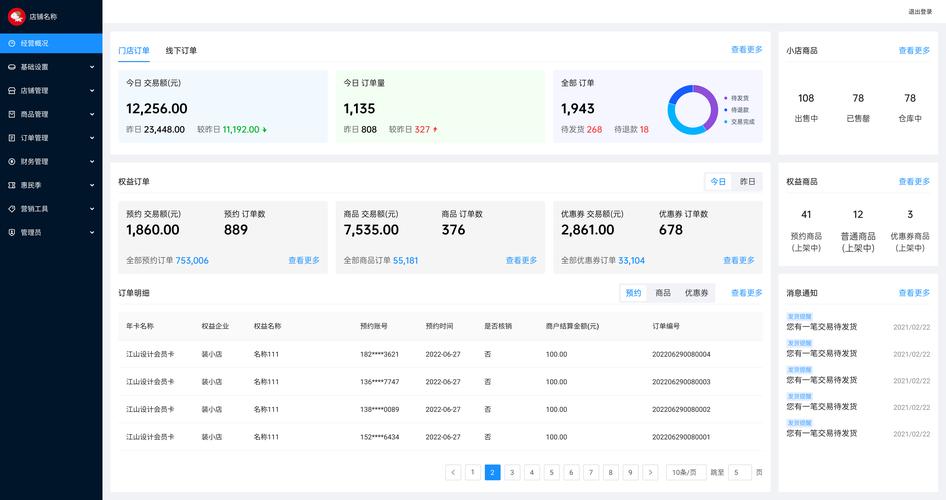The width and height of the screenshot is (946, 500).
Task: Click 查看更多 in the 小店商品 panel
Action: coord(913,50)
